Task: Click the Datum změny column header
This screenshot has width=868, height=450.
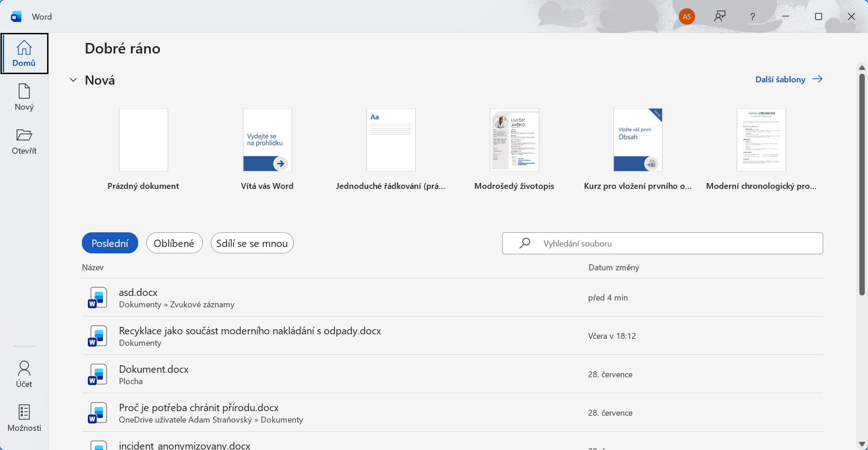Action: click(x=614, y=268)
